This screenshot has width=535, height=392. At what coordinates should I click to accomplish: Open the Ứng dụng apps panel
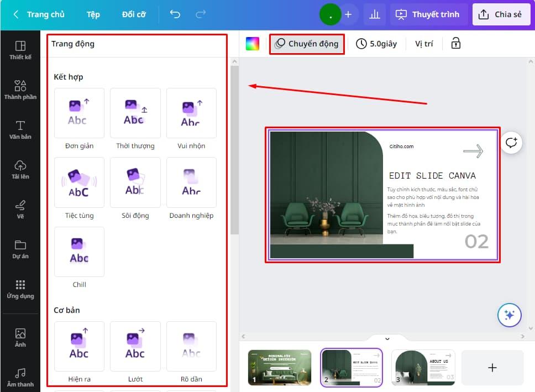20,288
